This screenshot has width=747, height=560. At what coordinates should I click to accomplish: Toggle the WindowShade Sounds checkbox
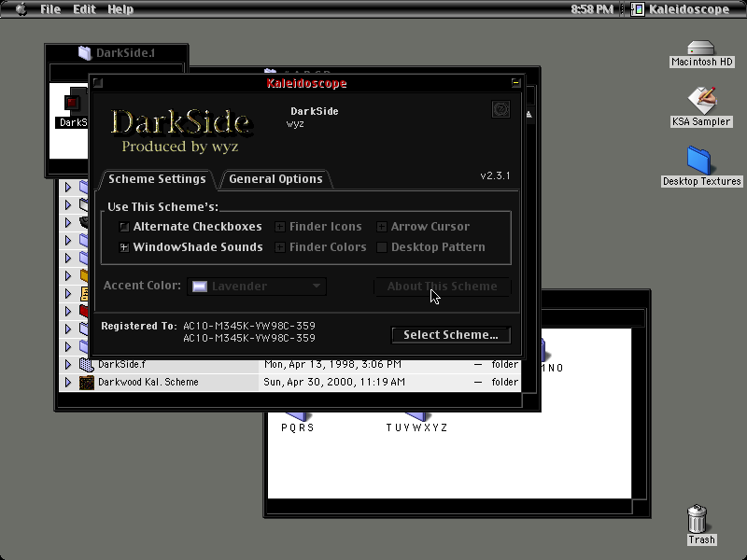[124, 247]
